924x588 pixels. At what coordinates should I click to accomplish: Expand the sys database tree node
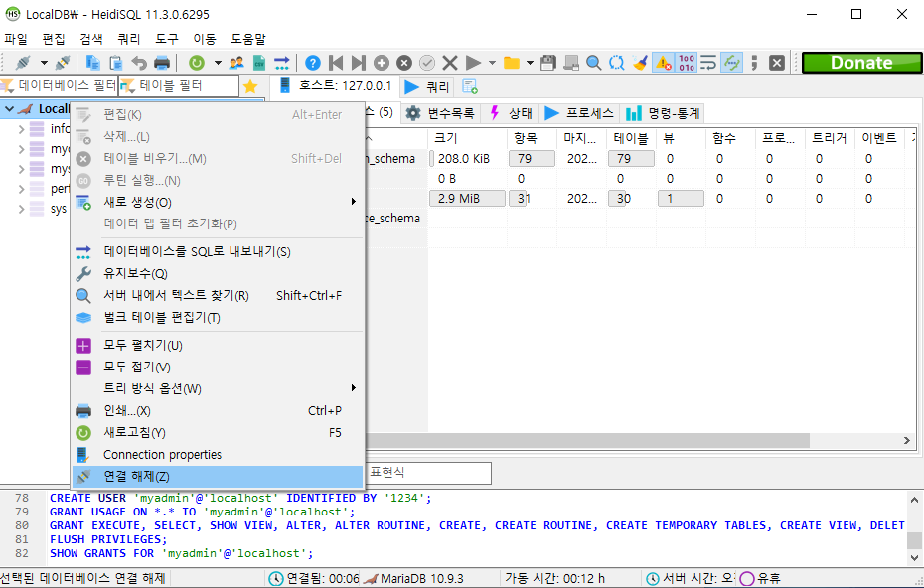[21, 209]
